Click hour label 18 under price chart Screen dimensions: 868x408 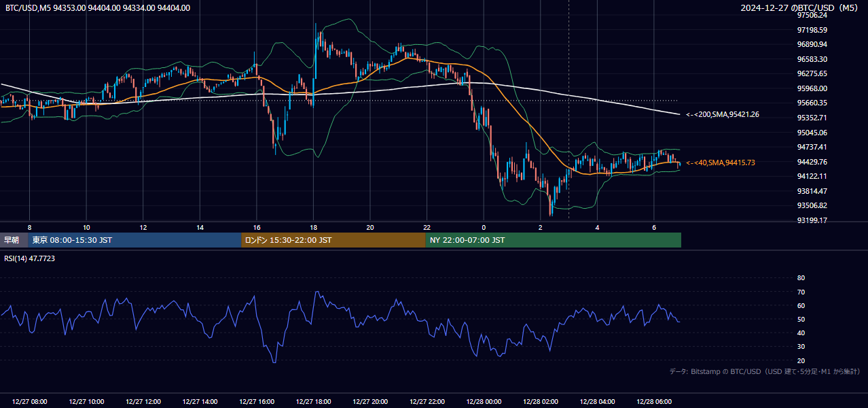coord(313,227)
